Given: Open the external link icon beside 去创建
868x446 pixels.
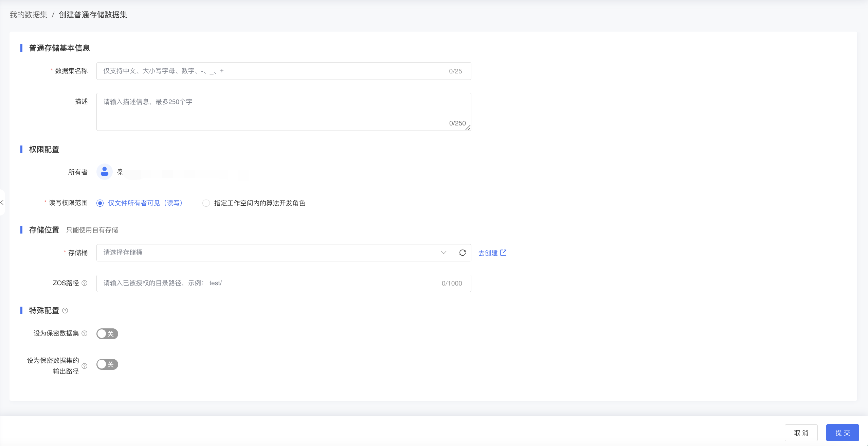Looking at the screenshot, I should (x=503, y=253).
